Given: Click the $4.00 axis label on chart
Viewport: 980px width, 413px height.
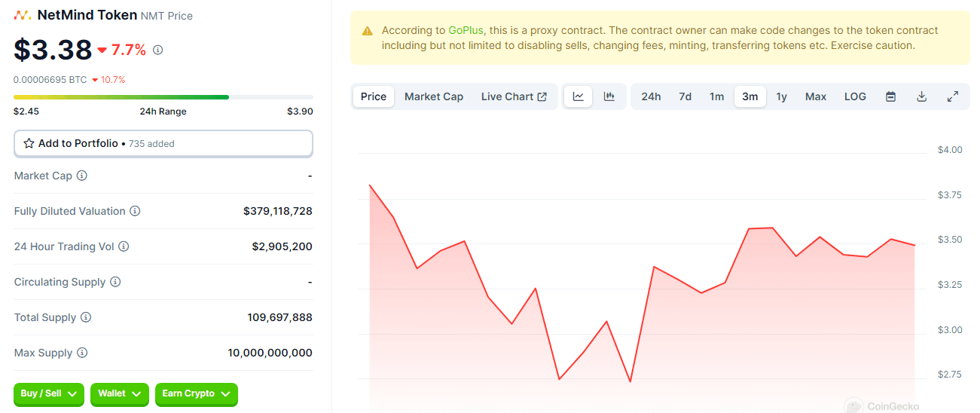Looking at the screenshot, I should (950, 150).
